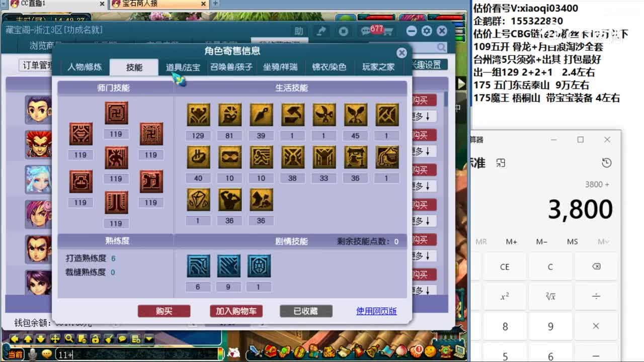Open the calculator memory dropdown M
The width and height of the screenshot is (644, 362).
(602, 241)
